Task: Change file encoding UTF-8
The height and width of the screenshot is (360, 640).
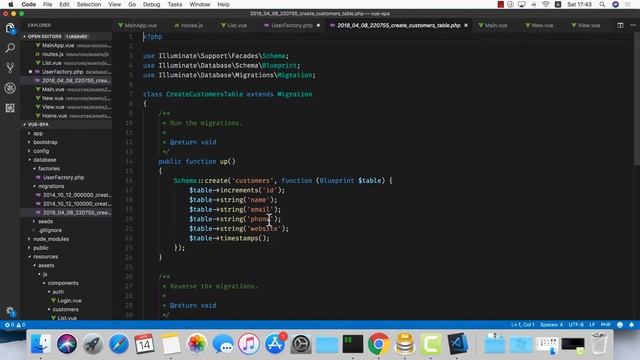Action: coord(576,325)
